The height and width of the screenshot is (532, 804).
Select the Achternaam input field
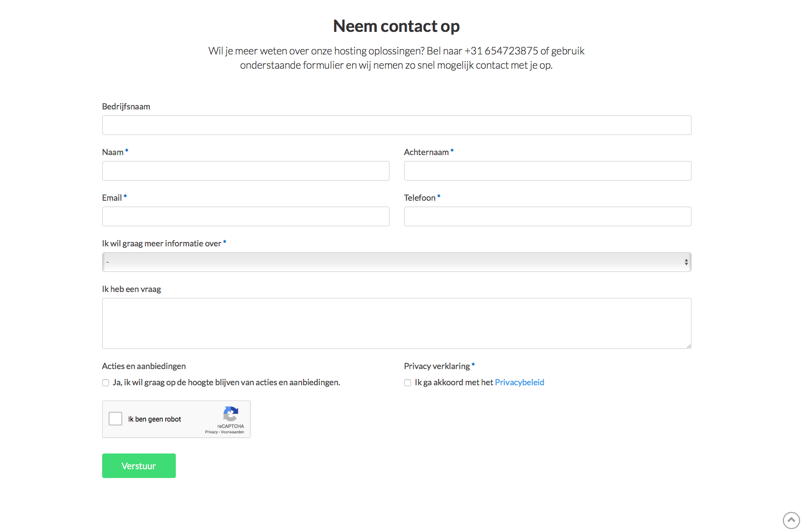click(x=548, y=171)
